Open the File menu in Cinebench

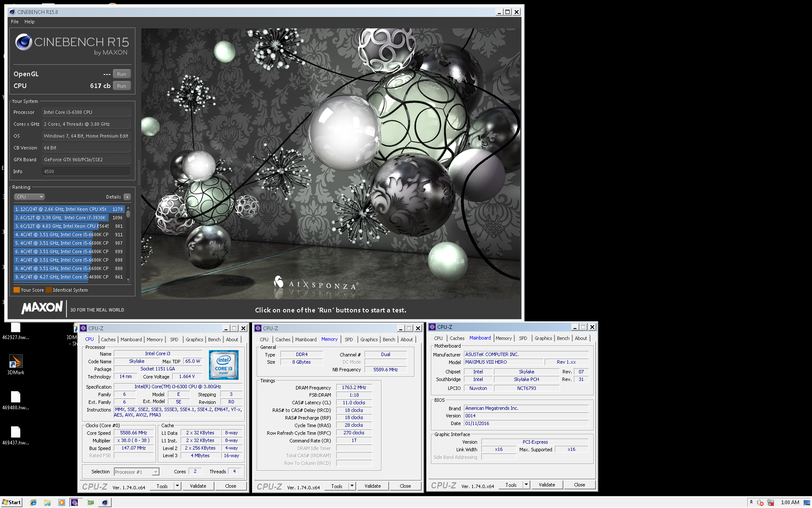[15, 22]
